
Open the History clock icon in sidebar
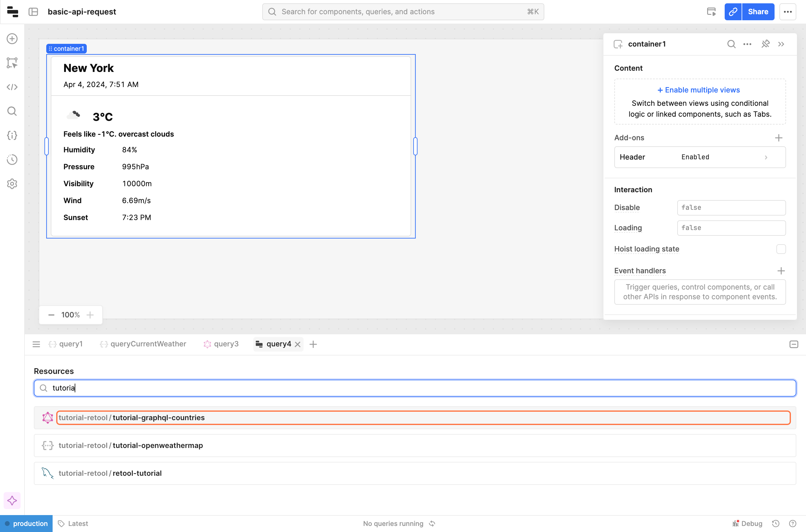[x=12, y=160]
